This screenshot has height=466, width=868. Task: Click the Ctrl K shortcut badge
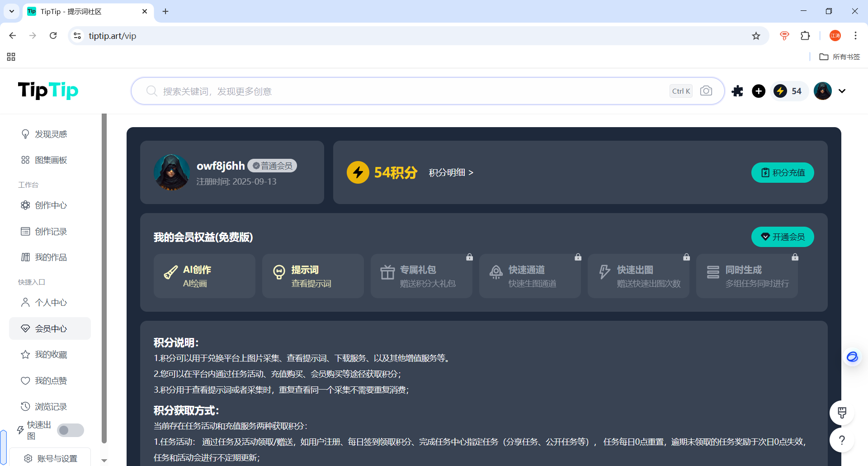(681, 91)
